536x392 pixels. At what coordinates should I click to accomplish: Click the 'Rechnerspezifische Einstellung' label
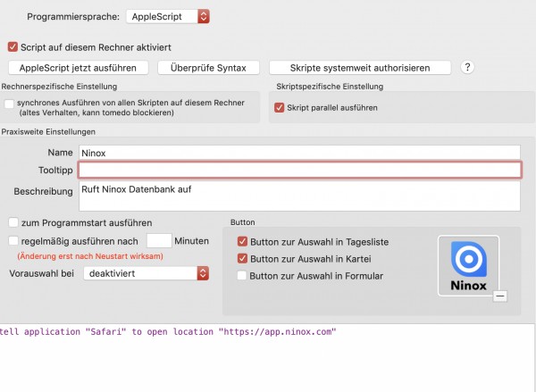coord(59,87)
